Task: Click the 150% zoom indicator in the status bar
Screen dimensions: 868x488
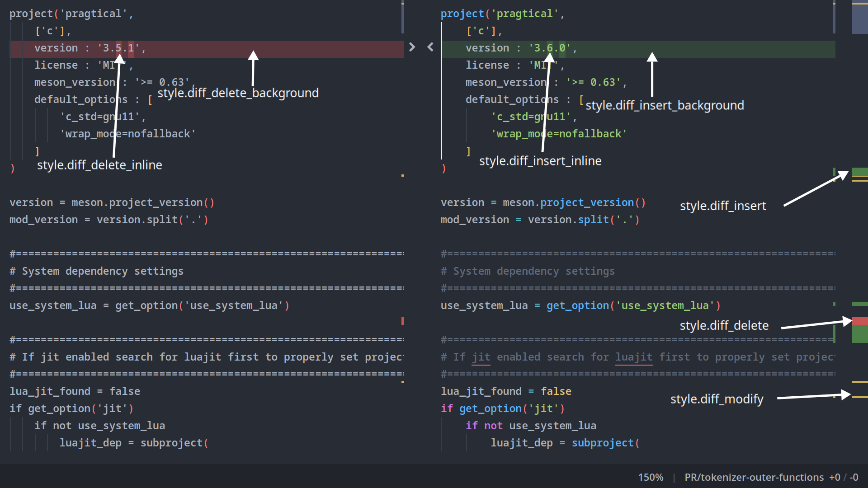Action: (651, 477)
